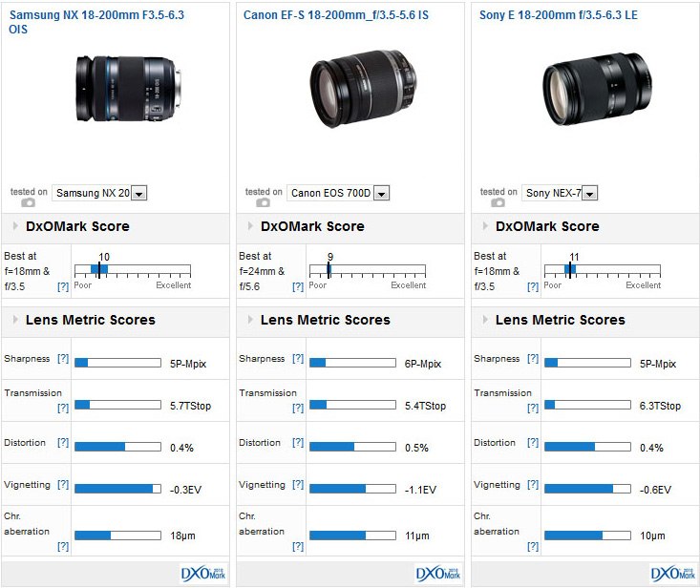The height and width of the screenshot is (588, 700).
Task: Click Canon 6P-Mpix sharpness value
Action: (423, 364)
